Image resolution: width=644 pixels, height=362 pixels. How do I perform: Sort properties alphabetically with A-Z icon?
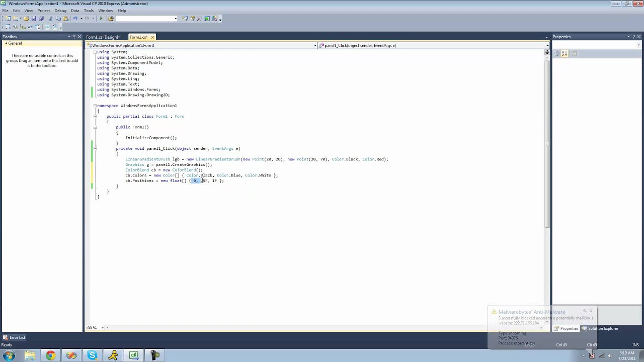pyautogui.click(x=564, y=53)
